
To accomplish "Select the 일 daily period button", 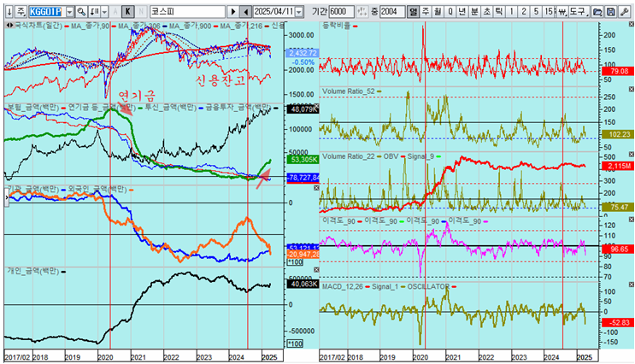I will pos(413,11).
